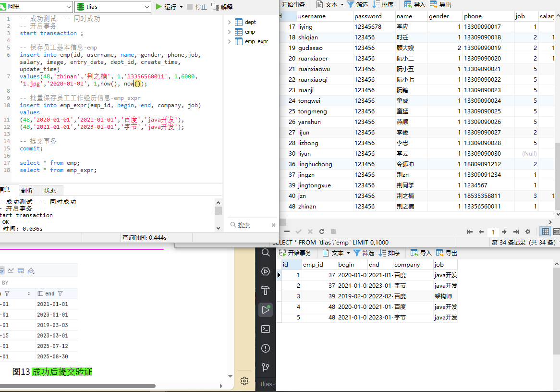
Task: Switch emp grid to grid view
Action: point(546,232)
